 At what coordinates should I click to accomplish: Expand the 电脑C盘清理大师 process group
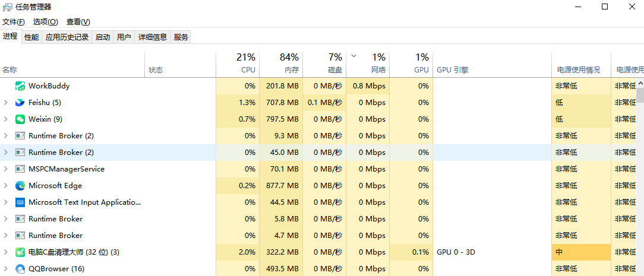point(6,252)
